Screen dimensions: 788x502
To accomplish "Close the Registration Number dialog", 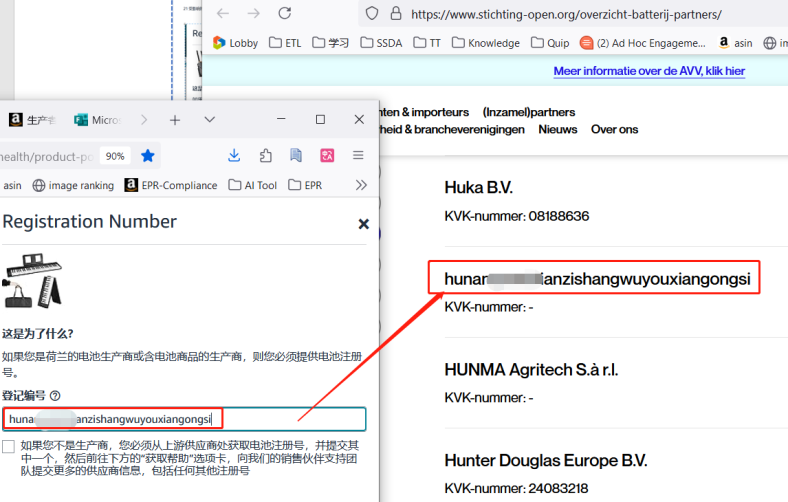I will (363, 224).
